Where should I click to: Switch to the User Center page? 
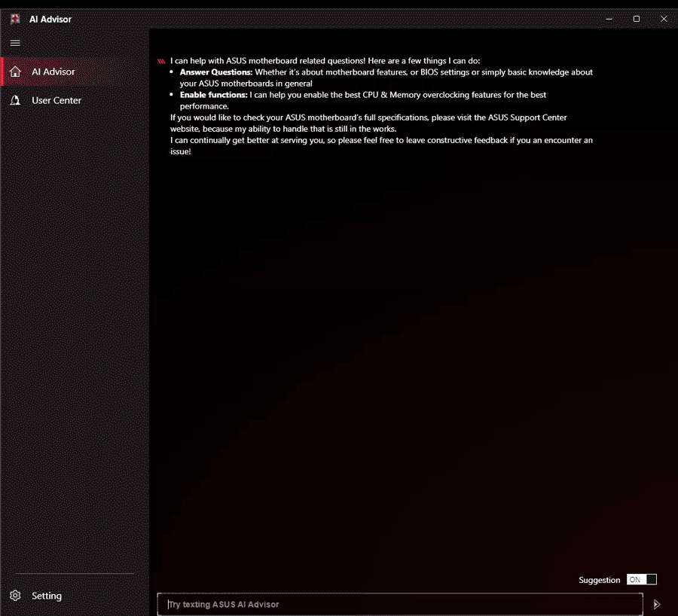[56, 100]
